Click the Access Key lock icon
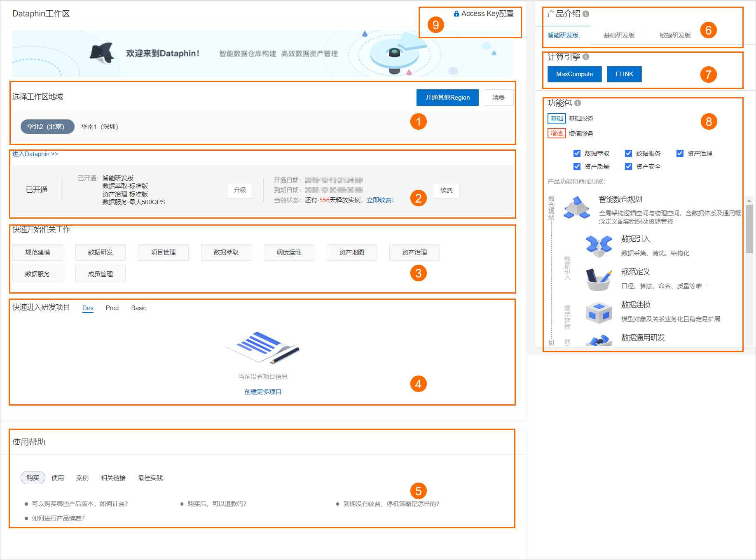Viewport: 756px width, 560px height. pos(456,14)
